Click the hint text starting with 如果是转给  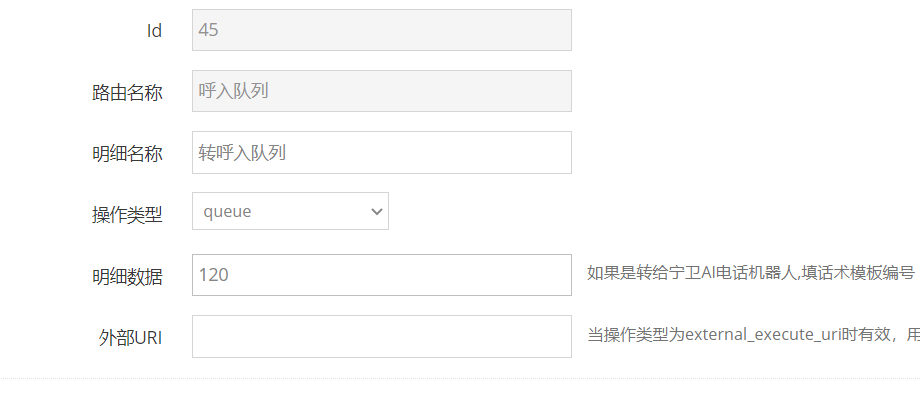click(x=751, y=273)
